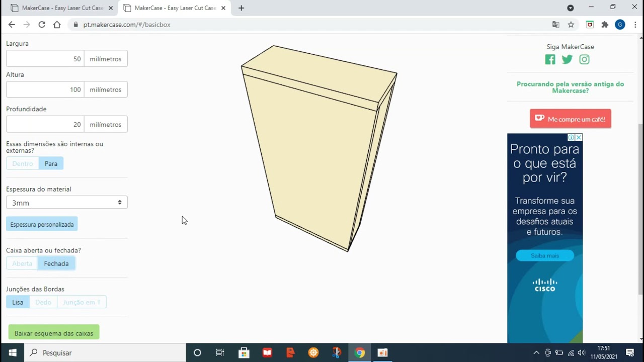The width and height of the screenshot is (644, 362).
Task: Close the second MakerCase tab
Action: (223, 8)
